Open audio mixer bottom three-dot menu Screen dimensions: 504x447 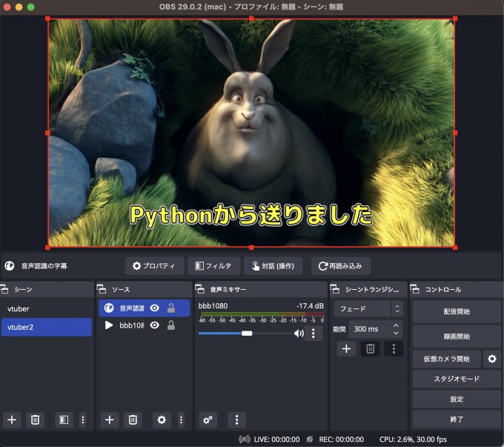(x=237, y=420)
